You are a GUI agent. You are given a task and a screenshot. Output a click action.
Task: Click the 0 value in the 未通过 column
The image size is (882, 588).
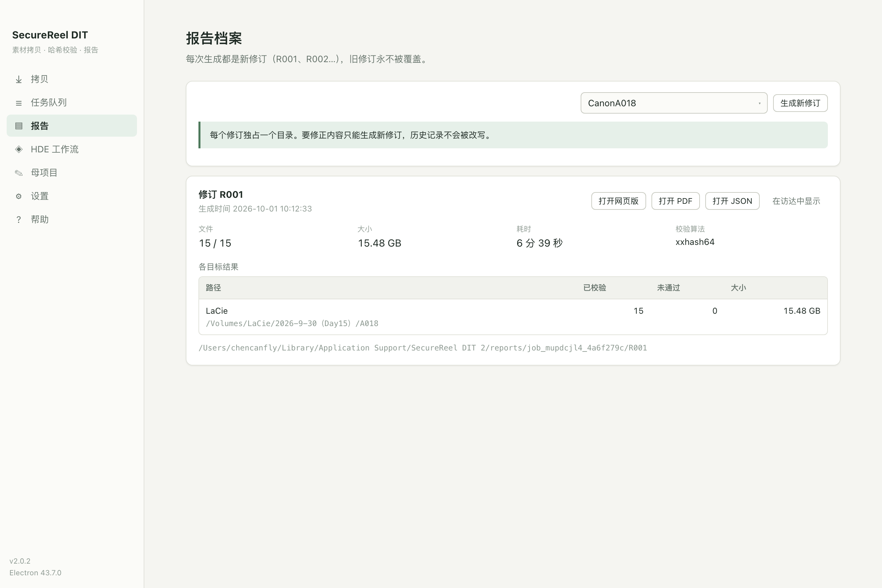click(x=715, y=311)
